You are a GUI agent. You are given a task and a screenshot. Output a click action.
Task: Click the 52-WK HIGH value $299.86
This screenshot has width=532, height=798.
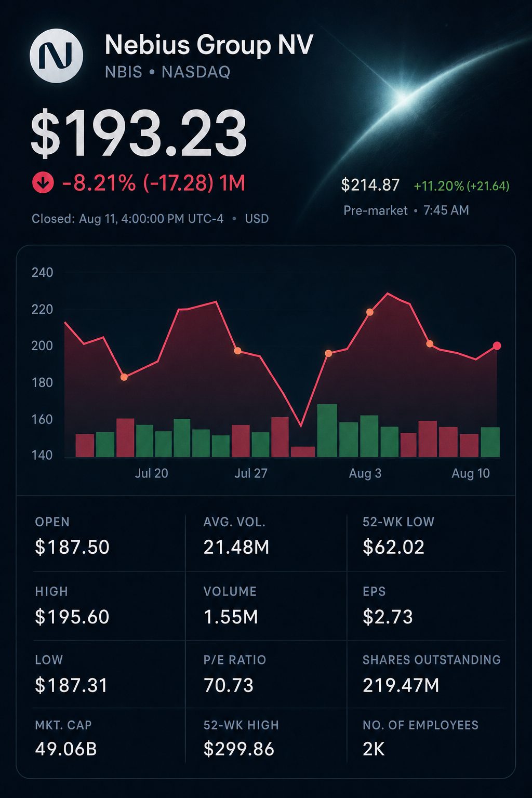point(239,749)
